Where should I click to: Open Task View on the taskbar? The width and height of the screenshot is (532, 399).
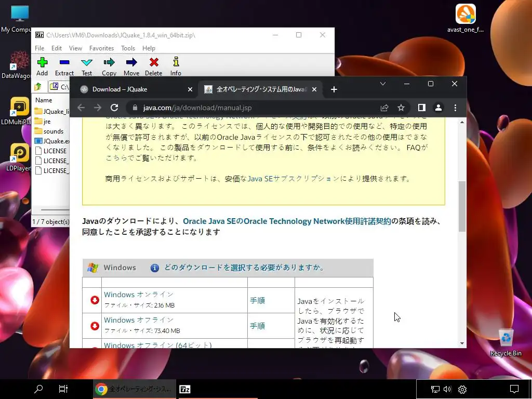point(63,389)
